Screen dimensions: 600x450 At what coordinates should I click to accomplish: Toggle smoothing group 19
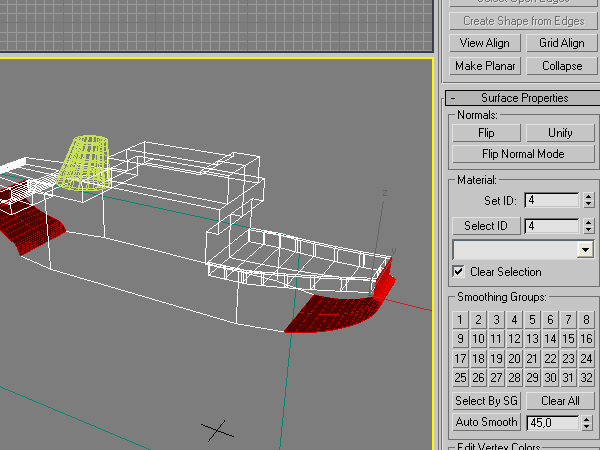coord(496,359)
